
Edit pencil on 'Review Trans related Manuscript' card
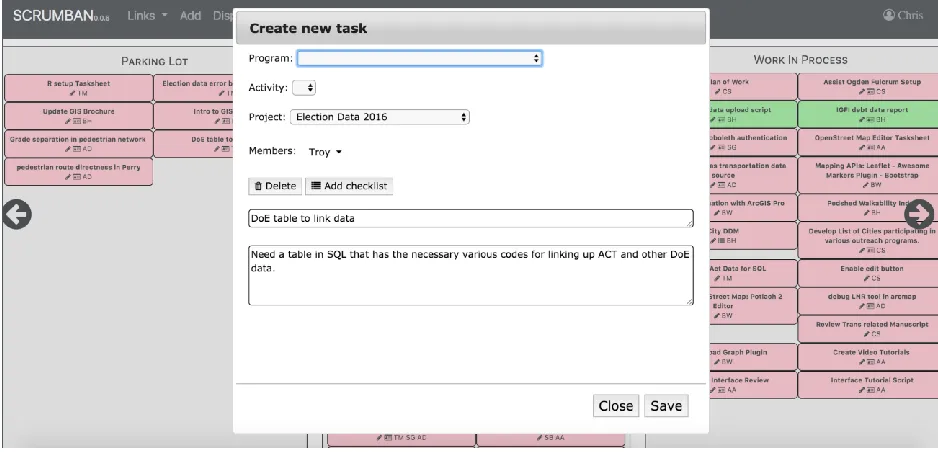pos(866,334)
